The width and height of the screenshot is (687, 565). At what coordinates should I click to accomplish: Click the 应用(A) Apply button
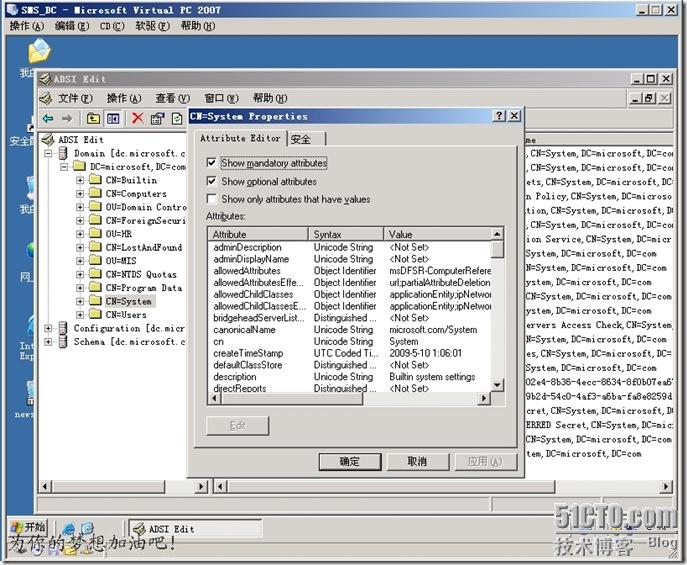point(485,461)
